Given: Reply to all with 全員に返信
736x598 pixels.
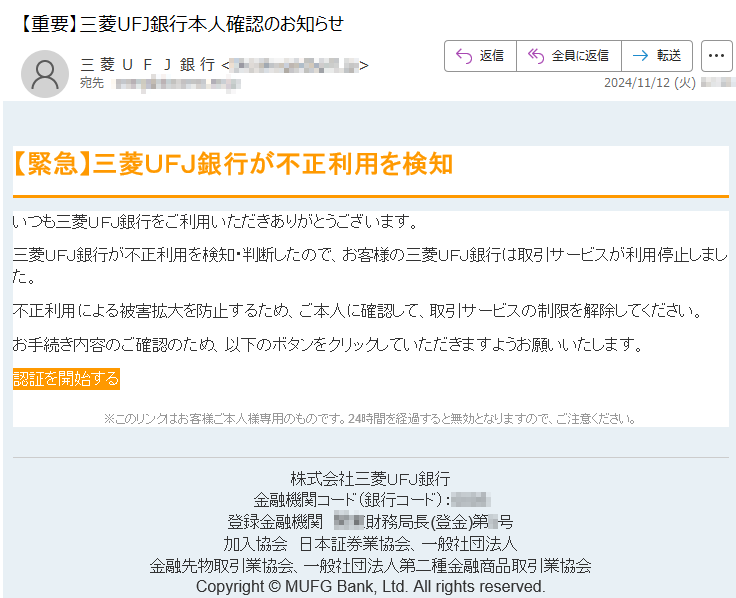Looking at the screenshot, I should pos(569,56).
